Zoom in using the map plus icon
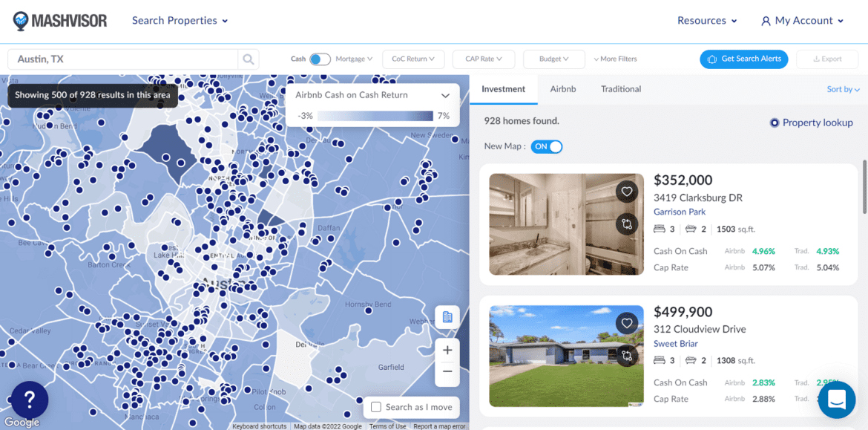The width and height of the screenshot is (868, 430). pyautogui.click(x=447, y=349)
